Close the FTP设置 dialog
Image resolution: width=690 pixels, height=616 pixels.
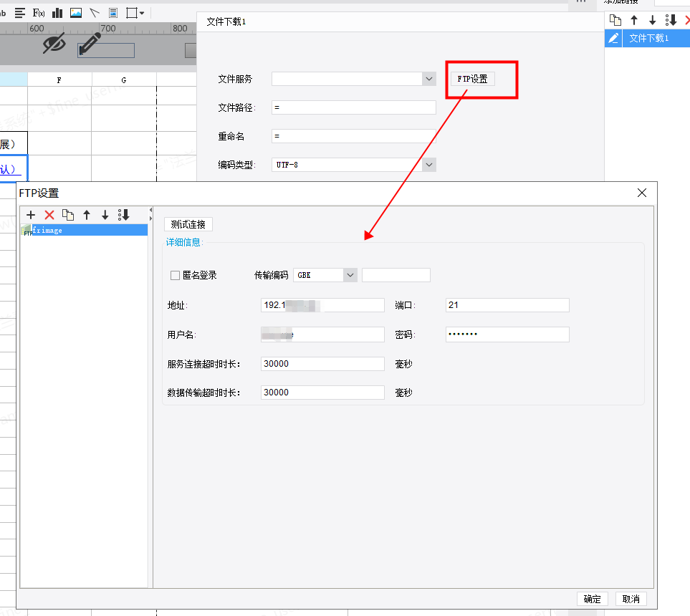click(642, 193)
